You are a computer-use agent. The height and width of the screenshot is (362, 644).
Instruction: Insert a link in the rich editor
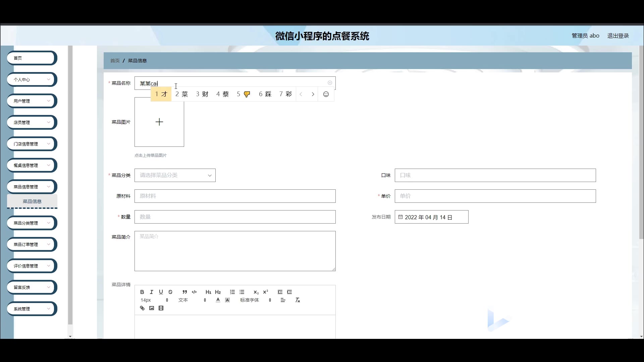tap(142, 308)
